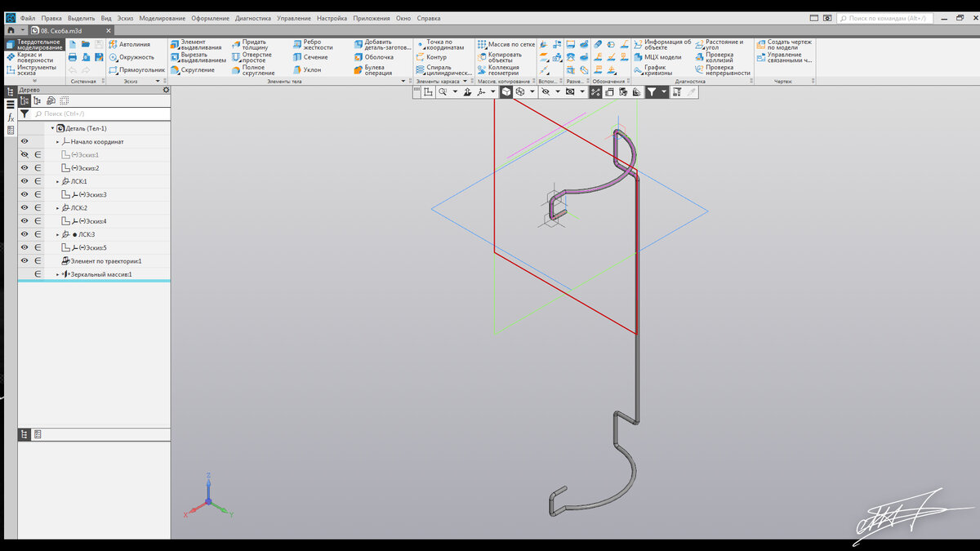980x551 pixels.
Task: Open Элементы каркаса panel dropdown arrow
Action: pos(465,82)
